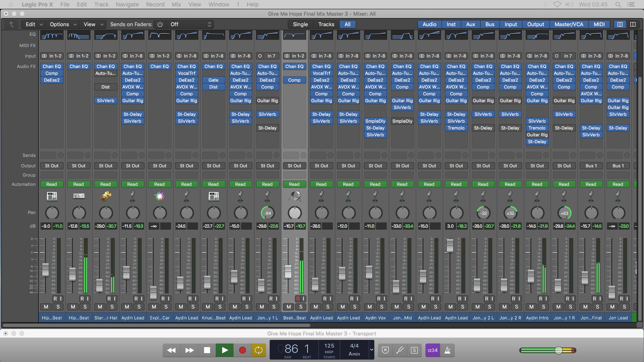Toggle the Inst channel filter button
Screen dimensions: 644x362
pos(451,24)
